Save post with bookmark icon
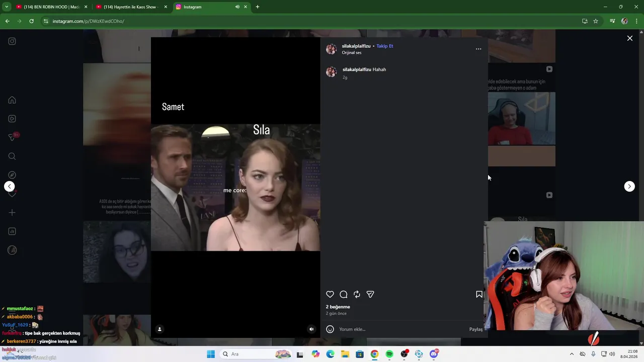644x362 pixels. (x=479, y=295)
